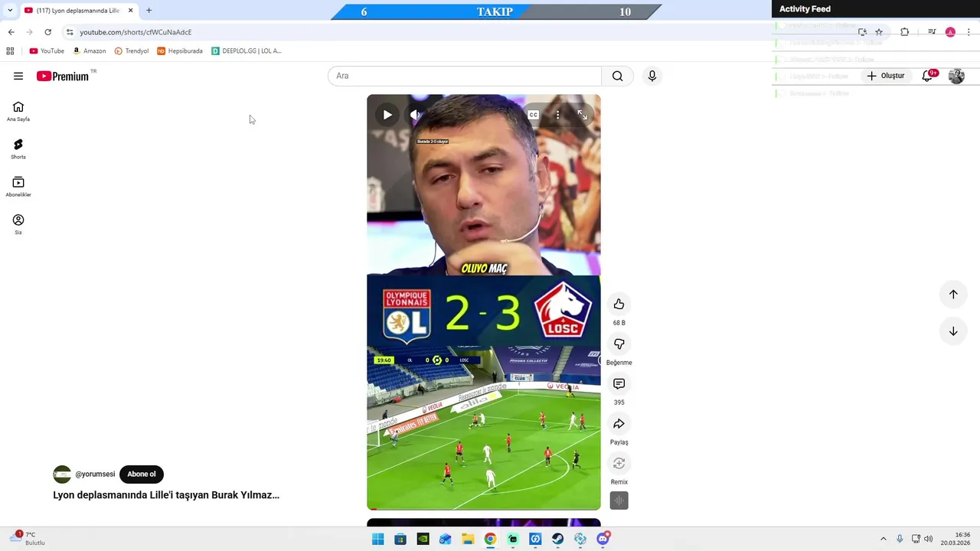Screen dimensions: 980x551
Task: Open the yorumsesi channel avatar
Action: tap(62, 474)
